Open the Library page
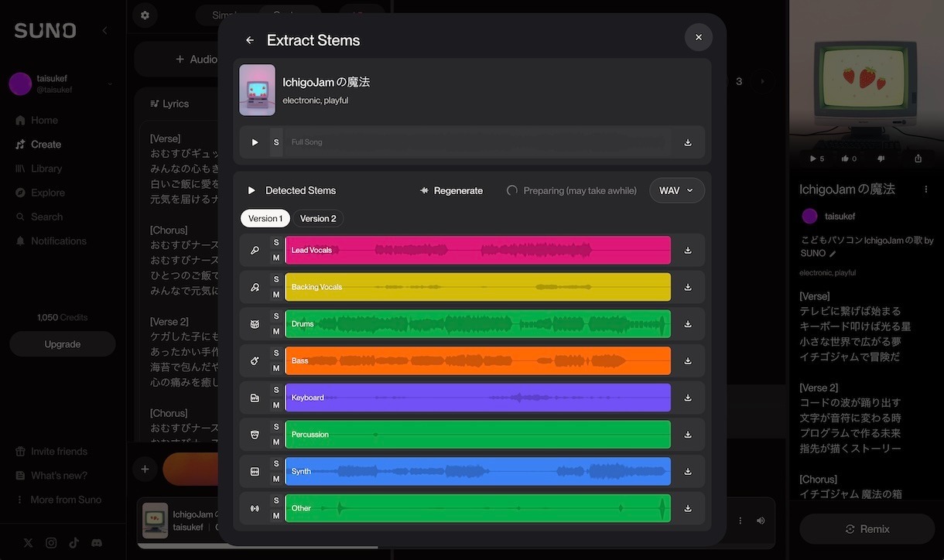Screen dimensions: 944x560 point(39,169)
